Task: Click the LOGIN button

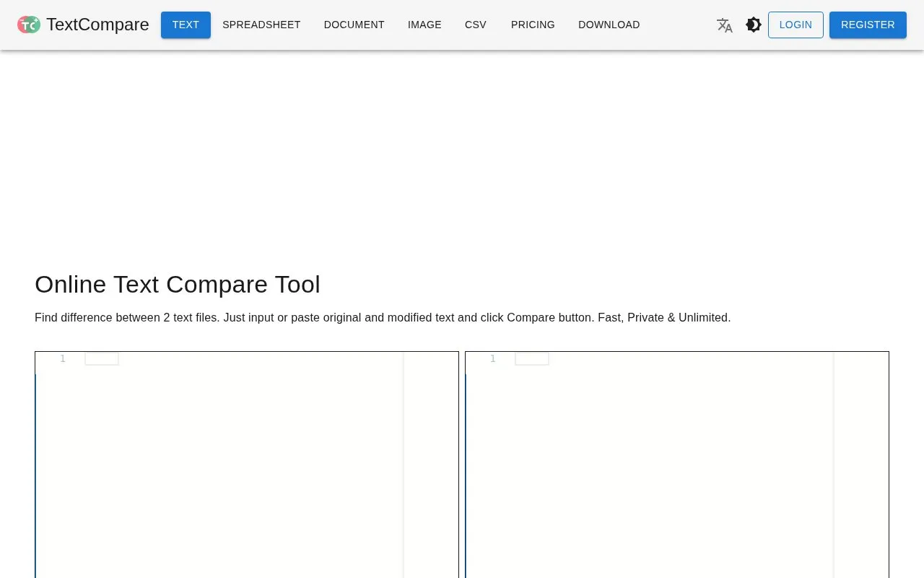Action: [796, 25]
